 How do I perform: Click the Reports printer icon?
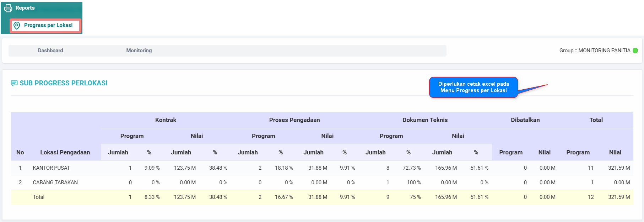[8, 8]
